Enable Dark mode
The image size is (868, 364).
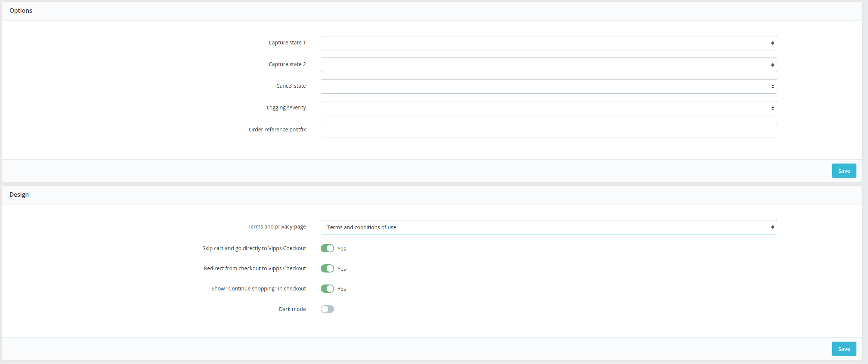tap(327, 309)
